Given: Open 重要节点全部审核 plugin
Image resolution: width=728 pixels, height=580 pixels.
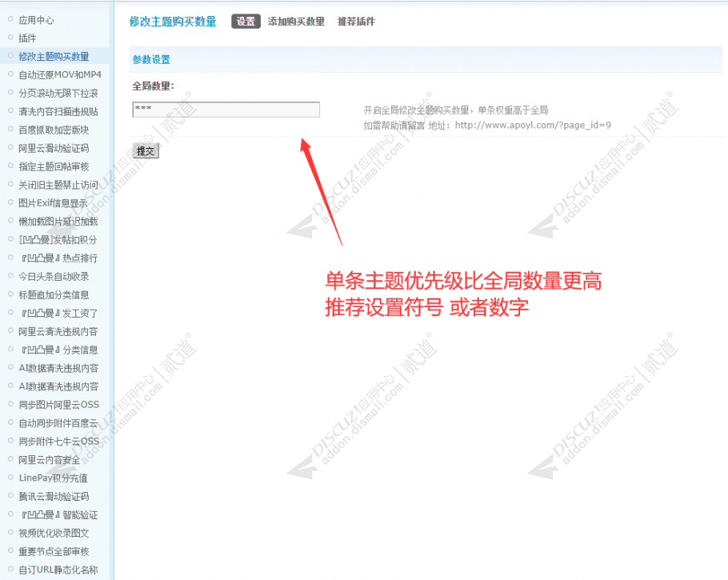Looking at the screenshot, I should pos(54,551).
